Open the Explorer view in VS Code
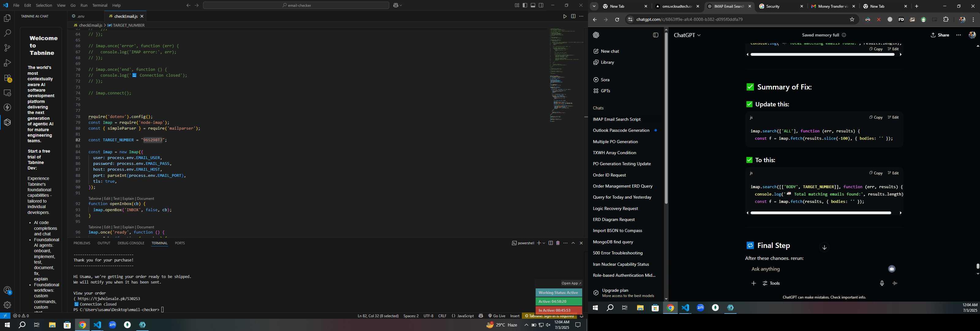This screenshot has height=331, width=980. point(7,18)
